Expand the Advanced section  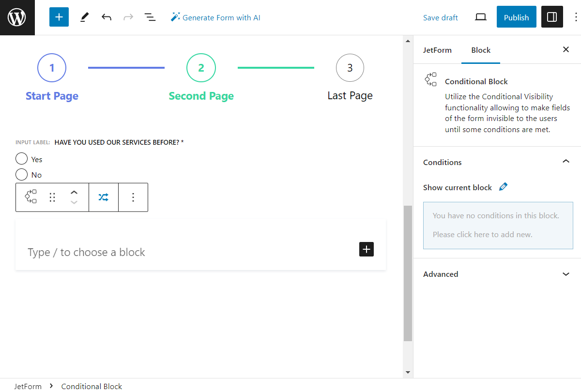[566, 274]
